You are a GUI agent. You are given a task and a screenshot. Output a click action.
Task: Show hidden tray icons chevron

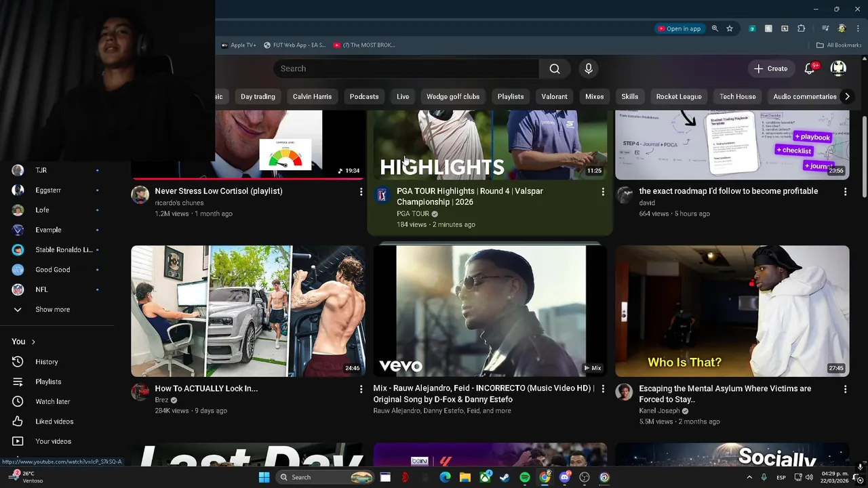[x=749, y=477]
